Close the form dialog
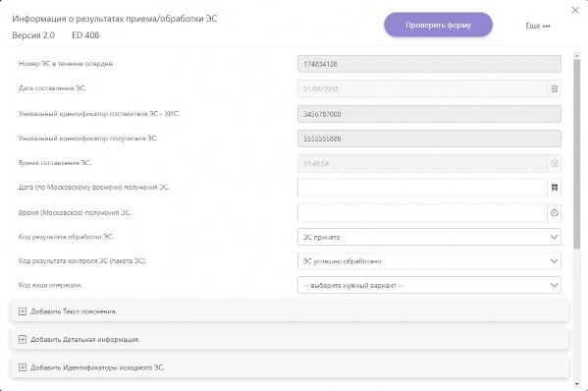 575,10
